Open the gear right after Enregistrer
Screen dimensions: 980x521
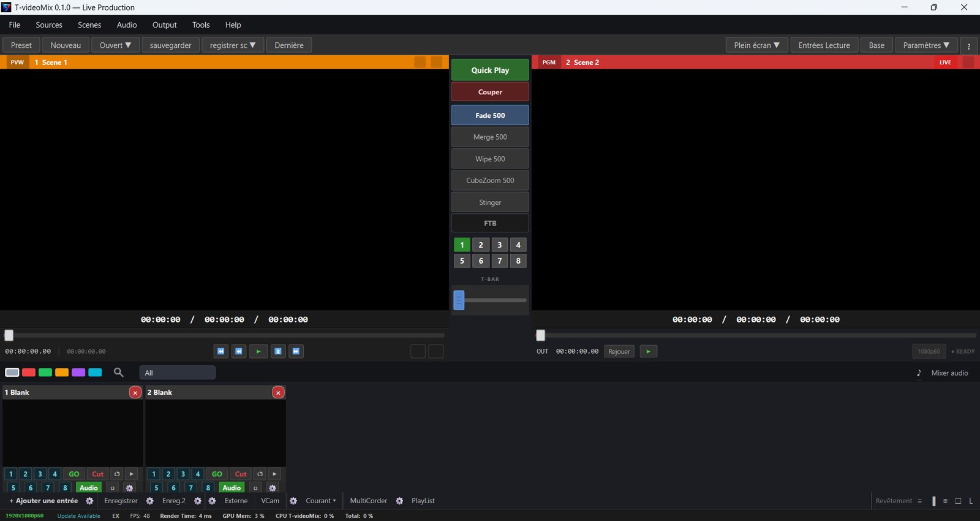tap(149, 501)
